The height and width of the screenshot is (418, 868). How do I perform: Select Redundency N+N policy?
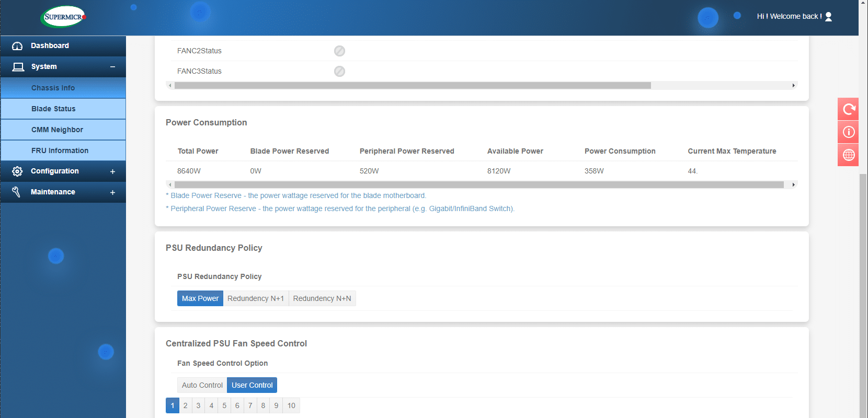[322, 298]
